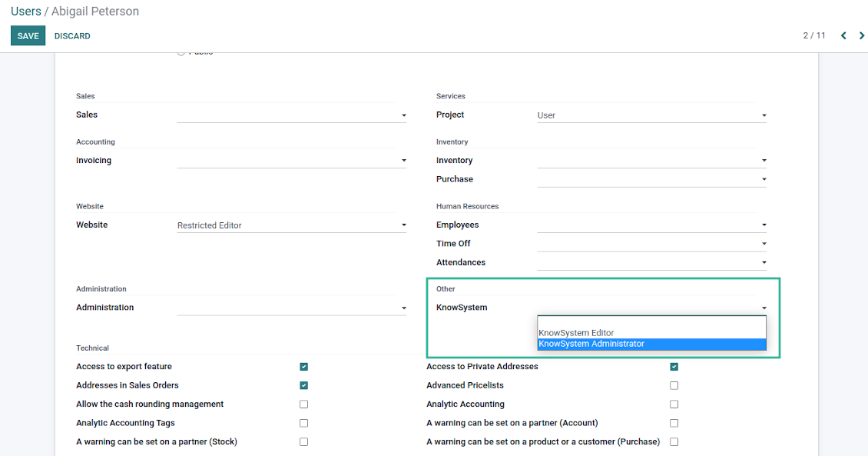
Task: Open the Users breadcrumb link
Action: tap(25, 11)
